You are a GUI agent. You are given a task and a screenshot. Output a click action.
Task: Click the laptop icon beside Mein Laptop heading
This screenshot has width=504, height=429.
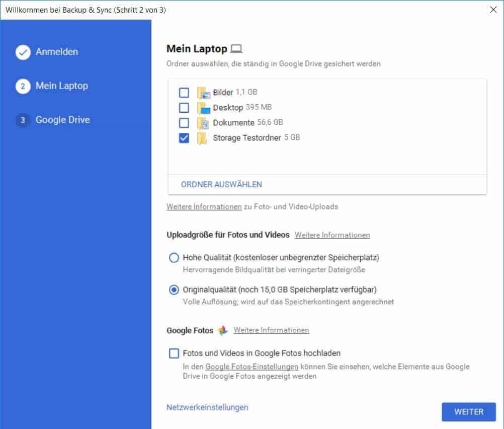click(x=236, y=49)
